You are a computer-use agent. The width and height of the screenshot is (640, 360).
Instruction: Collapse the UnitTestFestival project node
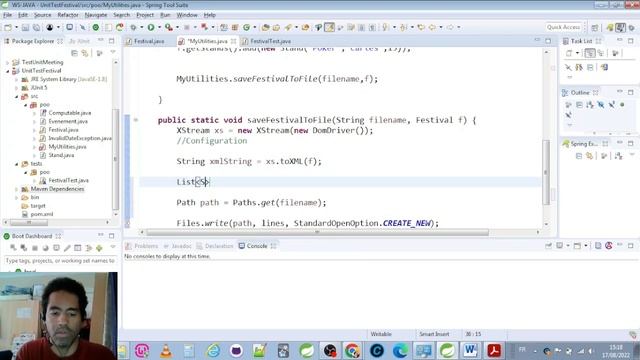tap(7, 71)
